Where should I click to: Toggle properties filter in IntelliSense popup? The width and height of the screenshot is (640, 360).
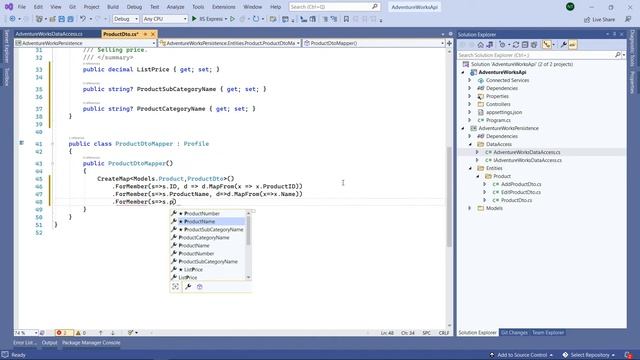pyautogui.click(x=188, y=287)
